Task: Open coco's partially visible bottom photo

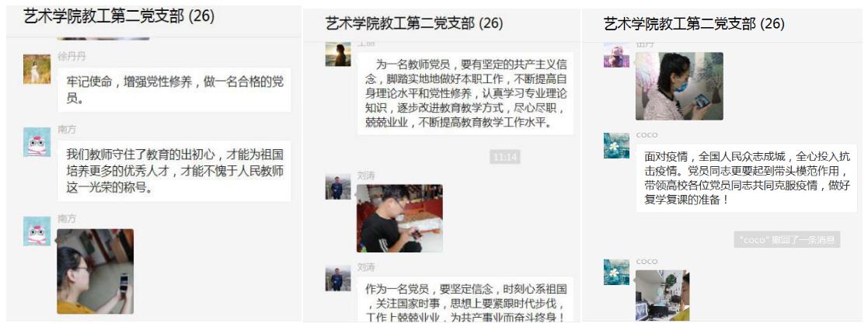Action: pyautogui.click(x=663, y=295)
